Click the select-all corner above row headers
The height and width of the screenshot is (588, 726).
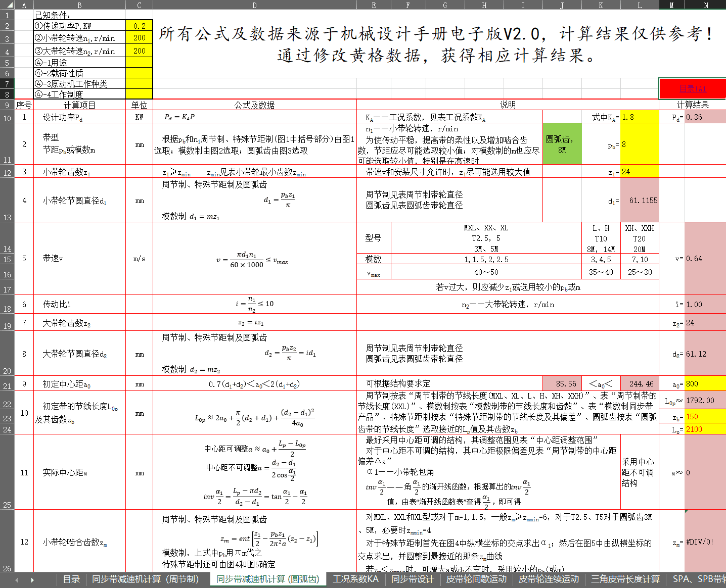7,5
